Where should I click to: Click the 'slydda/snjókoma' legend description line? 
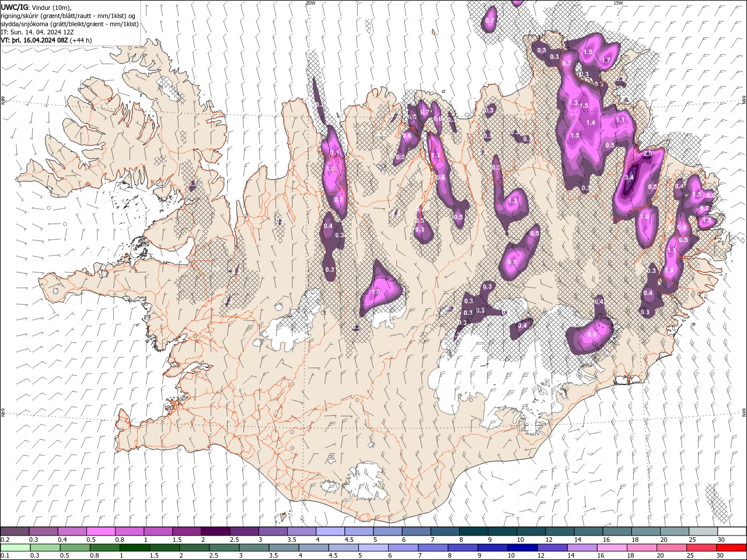[x=70, y=24]
